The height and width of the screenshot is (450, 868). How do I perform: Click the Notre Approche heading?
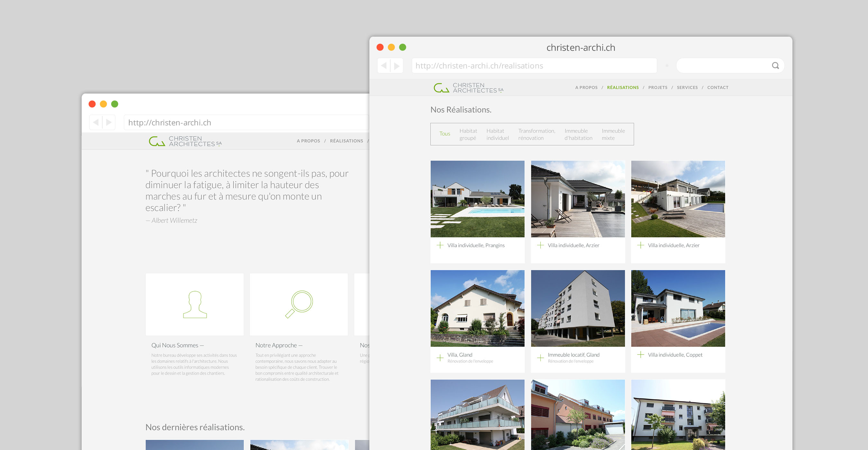[279, 345]
